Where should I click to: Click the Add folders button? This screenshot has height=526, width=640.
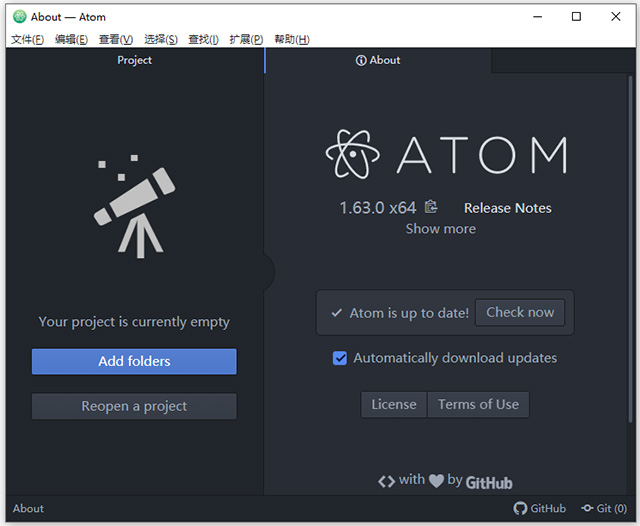pos(134,362)
